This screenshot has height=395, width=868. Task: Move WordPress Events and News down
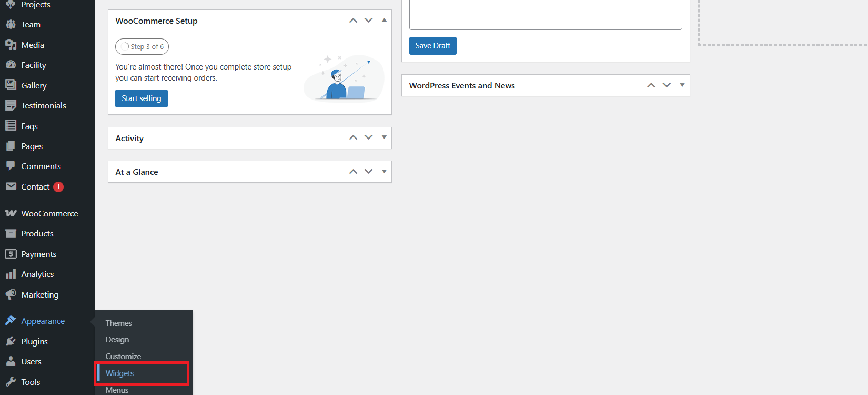(x=667, y=85)
